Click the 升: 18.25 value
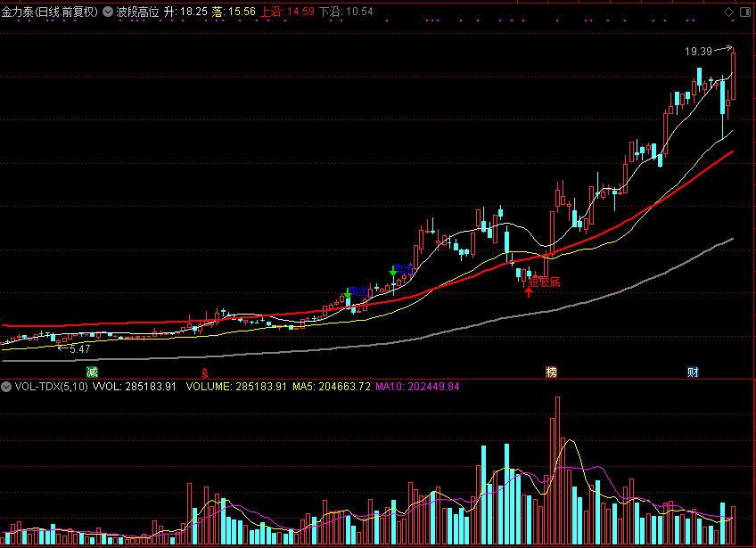The width and height of the screenshot is (756, 548). tap(185, 12)
